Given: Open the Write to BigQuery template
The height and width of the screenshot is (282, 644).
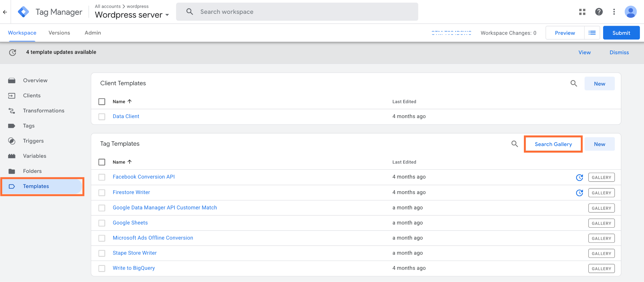Looking at the screenshot, I should tap(134, 268).
